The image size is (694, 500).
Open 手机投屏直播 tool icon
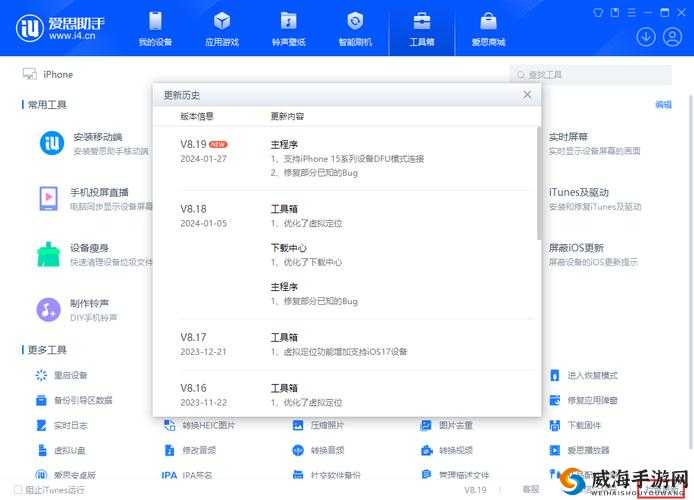(49, 199)
